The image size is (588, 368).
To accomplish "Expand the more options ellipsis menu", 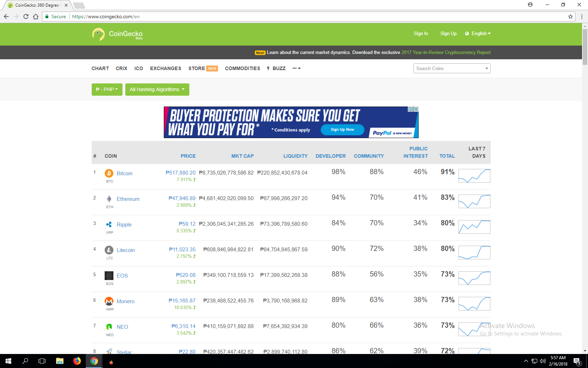I will [296, 68].
